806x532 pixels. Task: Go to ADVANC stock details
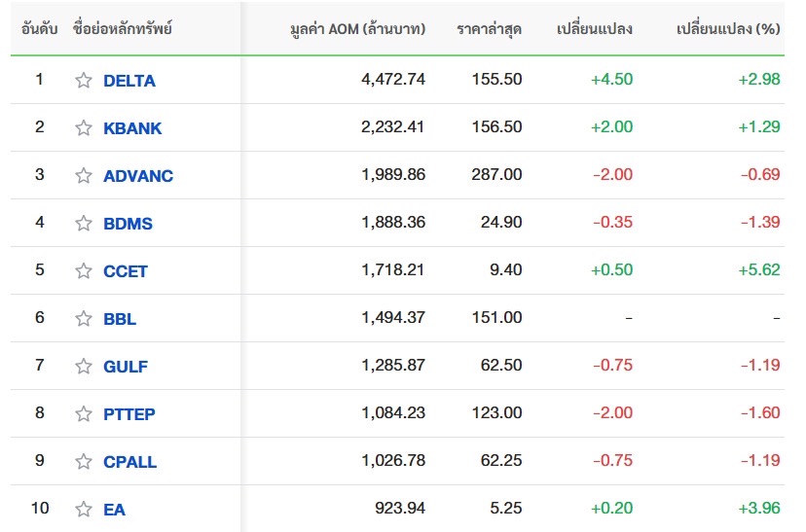coord(138,176)
